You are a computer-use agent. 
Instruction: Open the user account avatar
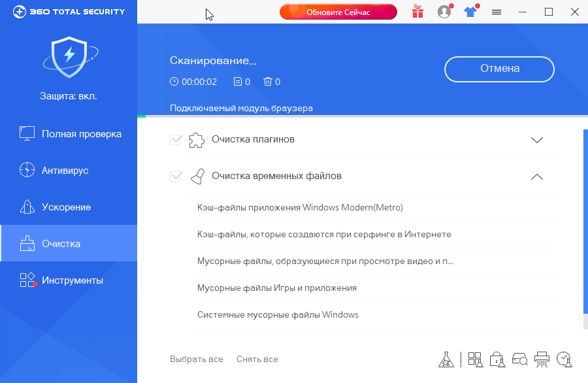pyautogui.click(x=444, y=12)
